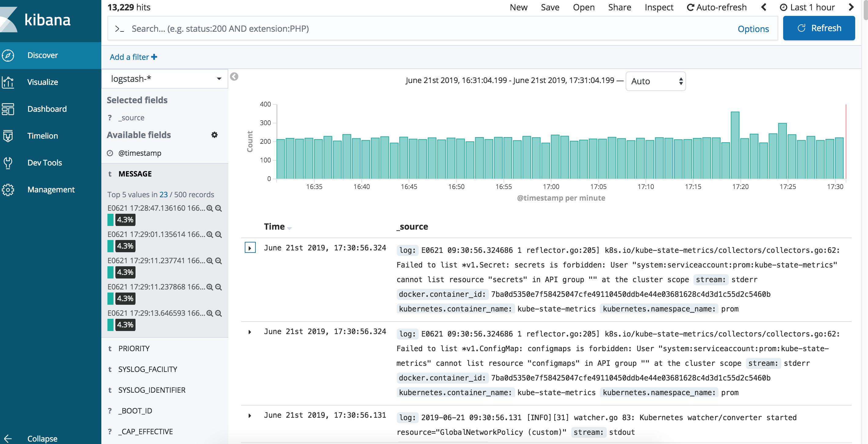Select the @timestamp field name
Screen dimensions: 868x444
pyautogui.click(x=139, y=153)
